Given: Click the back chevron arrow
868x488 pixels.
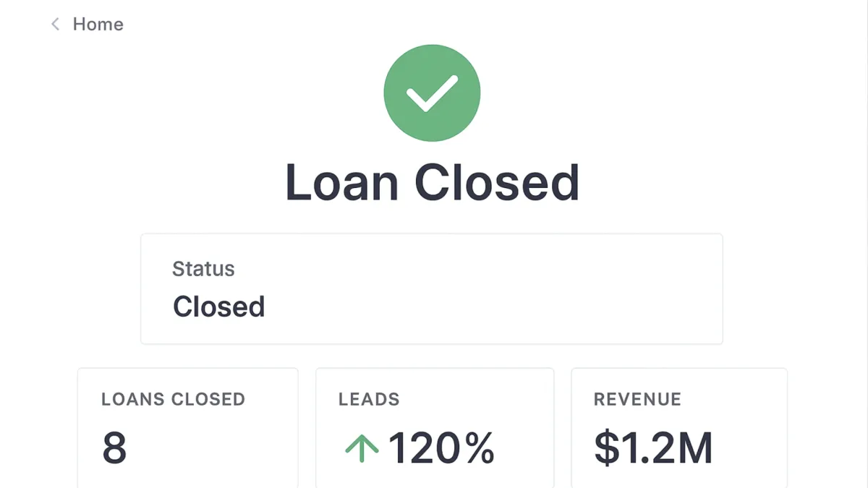Looking at the screenshot, I should tap(55, 25).
